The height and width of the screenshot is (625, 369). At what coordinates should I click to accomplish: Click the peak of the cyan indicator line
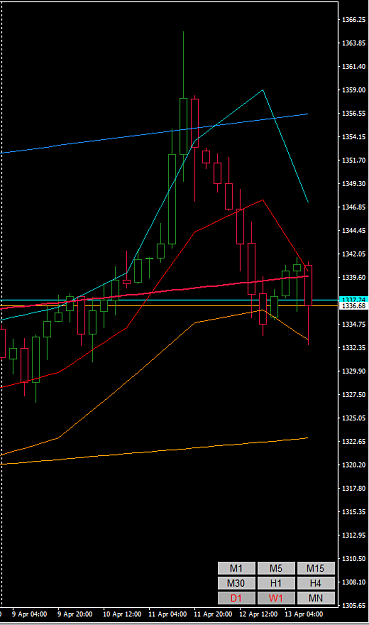tap(263, 90)
